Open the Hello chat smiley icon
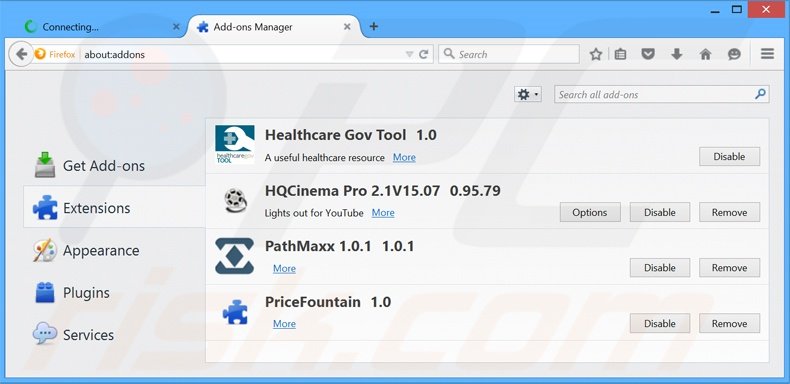The height and width of the screenshot is (384, 790). coord(735,54)
